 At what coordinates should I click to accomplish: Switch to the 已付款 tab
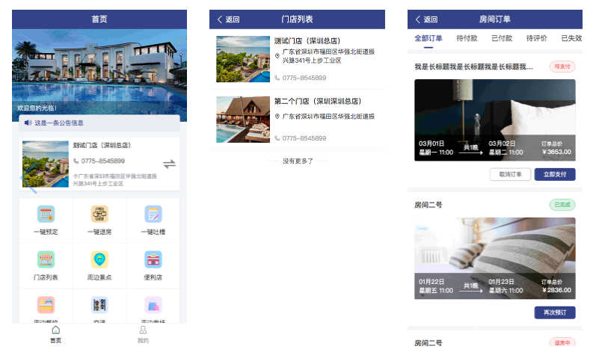[502, 38]
